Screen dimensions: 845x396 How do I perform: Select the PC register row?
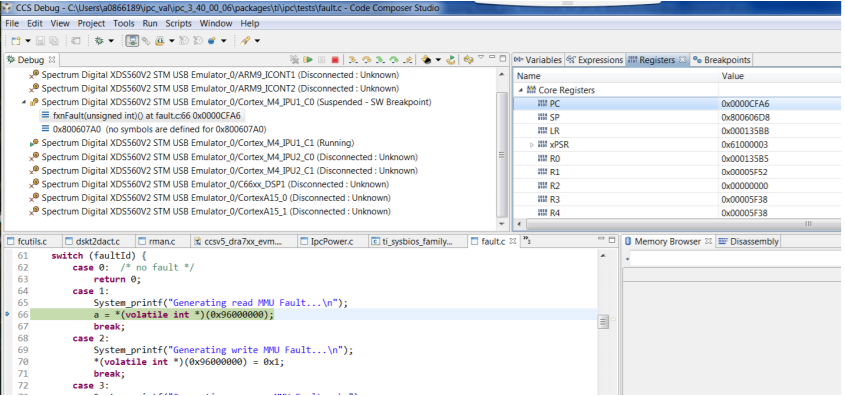point(677,103)
